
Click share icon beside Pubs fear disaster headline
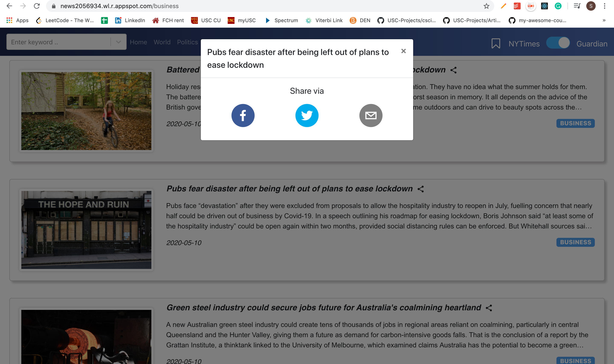point(420,189)
